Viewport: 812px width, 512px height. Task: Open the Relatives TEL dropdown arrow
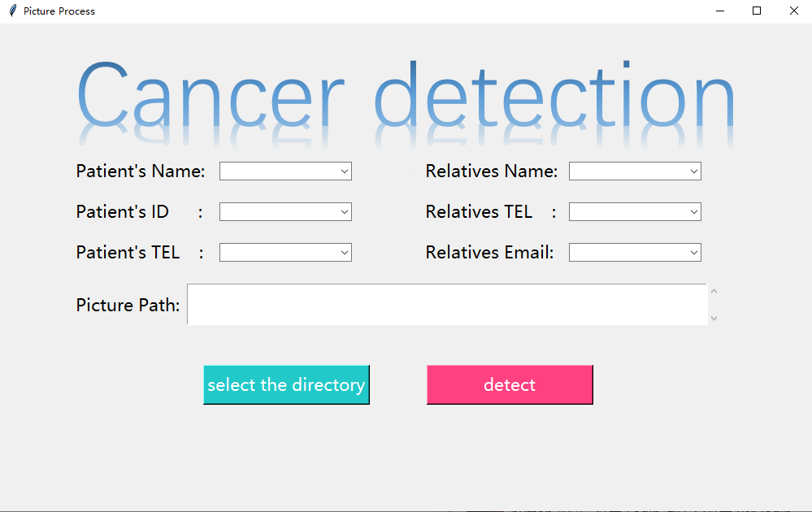[694, 212]
